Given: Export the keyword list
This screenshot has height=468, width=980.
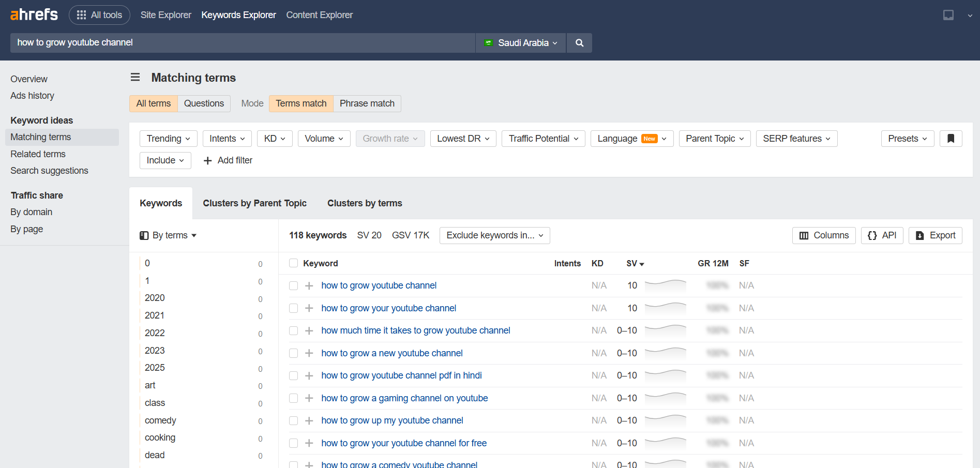Looking at the screenshot, I should (936, 235).
